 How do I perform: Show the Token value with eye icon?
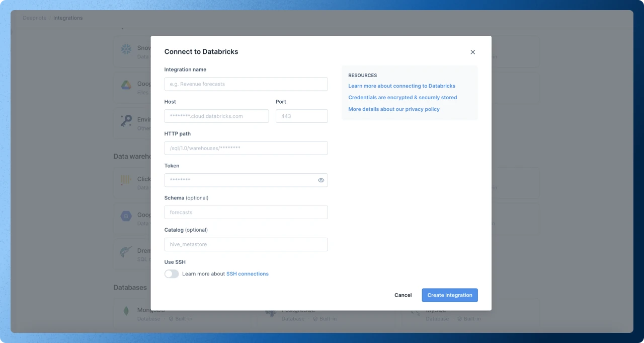[x=321, y=180]
